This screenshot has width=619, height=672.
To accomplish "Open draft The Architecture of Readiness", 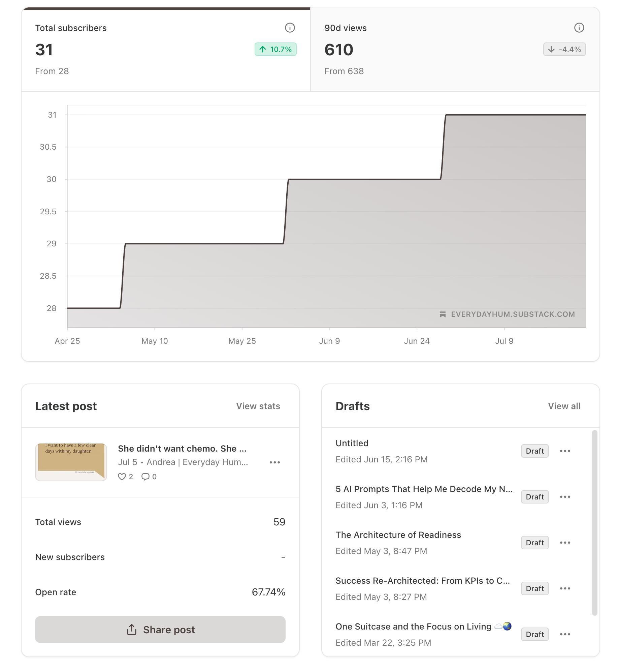I will (x=398, y=535).
